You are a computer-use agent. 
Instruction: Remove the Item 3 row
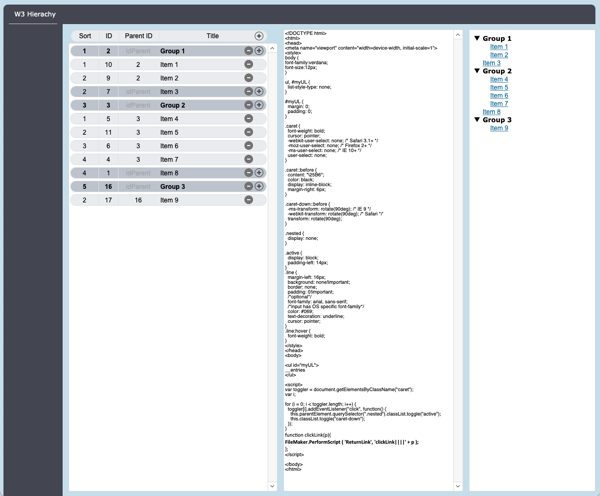(248, 91)
